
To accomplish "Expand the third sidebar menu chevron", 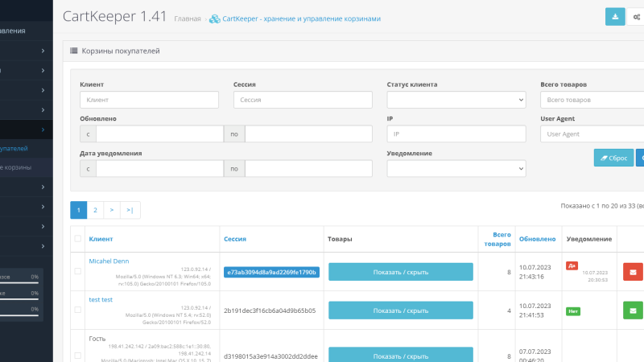I will [x=43, y=90].
